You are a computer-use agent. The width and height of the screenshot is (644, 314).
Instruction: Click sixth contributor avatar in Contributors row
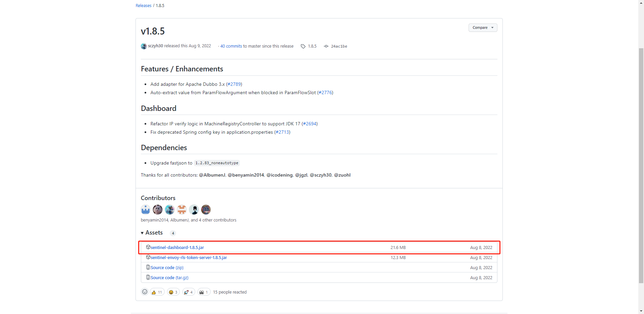[x=206, y=209]
